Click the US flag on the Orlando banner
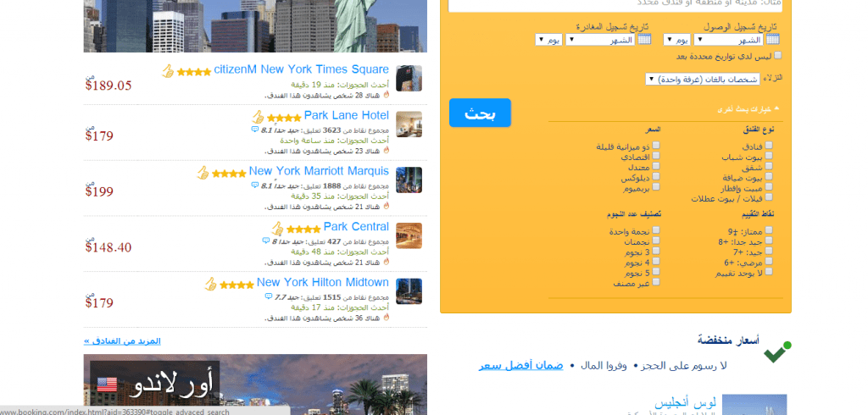This screenshot has height=415, width=868. (x=107, y=385)
